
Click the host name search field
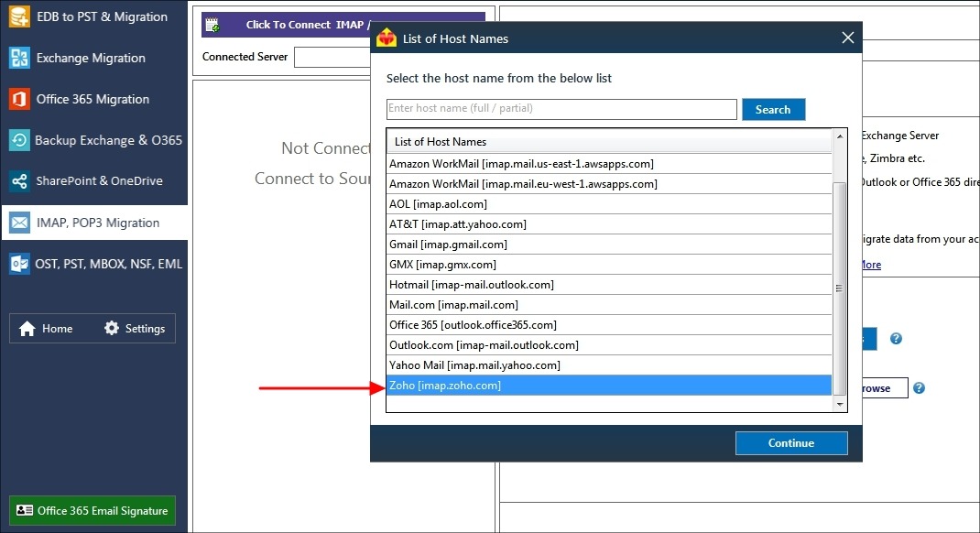(561, 109)
